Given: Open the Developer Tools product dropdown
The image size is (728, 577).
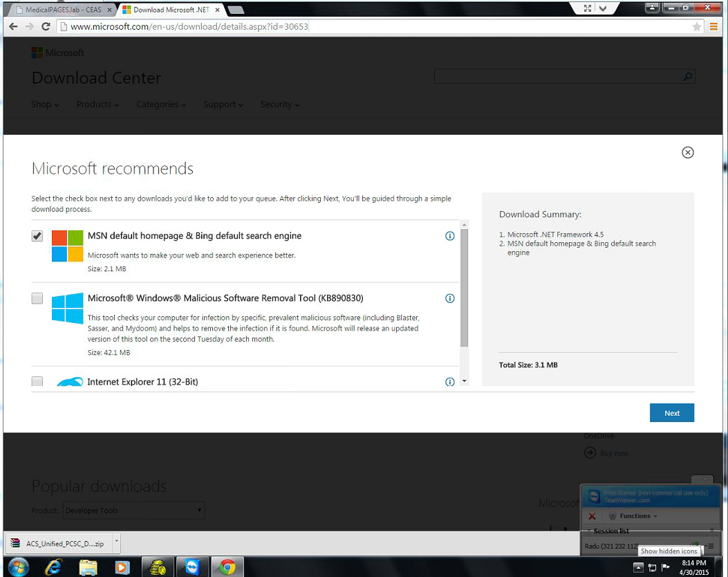Looking at the screenshot, I should pyautogui.click(x=133, y=510).
